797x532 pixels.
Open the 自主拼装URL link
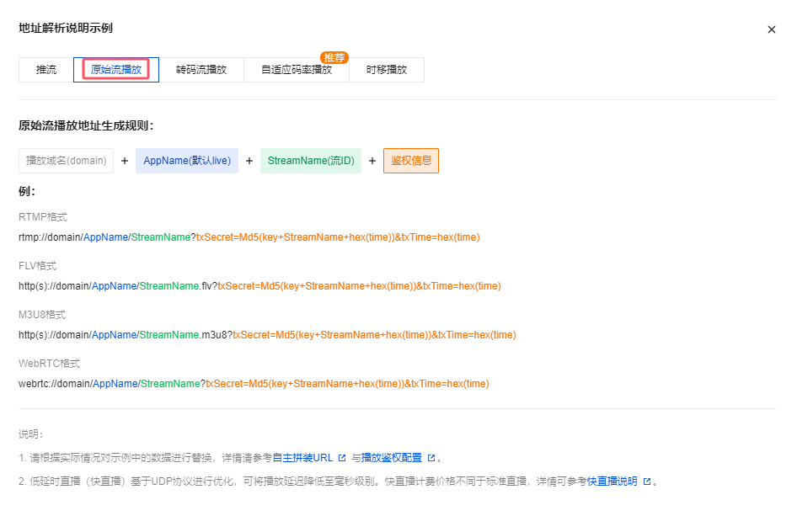tap(303, 457)
